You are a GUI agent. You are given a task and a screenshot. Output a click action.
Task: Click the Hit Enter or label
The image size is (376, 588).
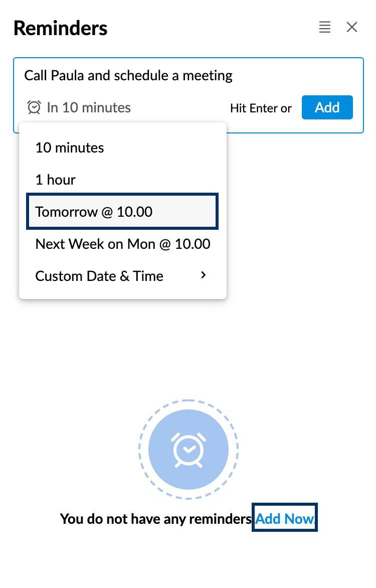(261, 108)
